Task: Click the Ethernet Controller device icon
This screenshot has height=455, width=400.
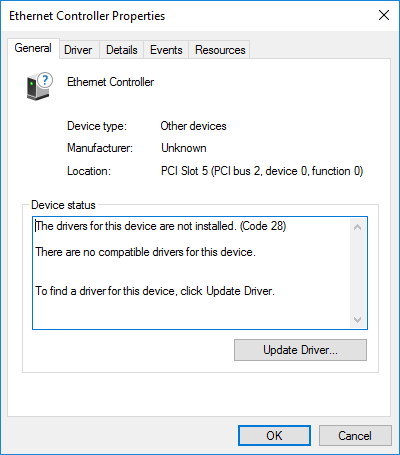Action: click(x=39, y=87)
